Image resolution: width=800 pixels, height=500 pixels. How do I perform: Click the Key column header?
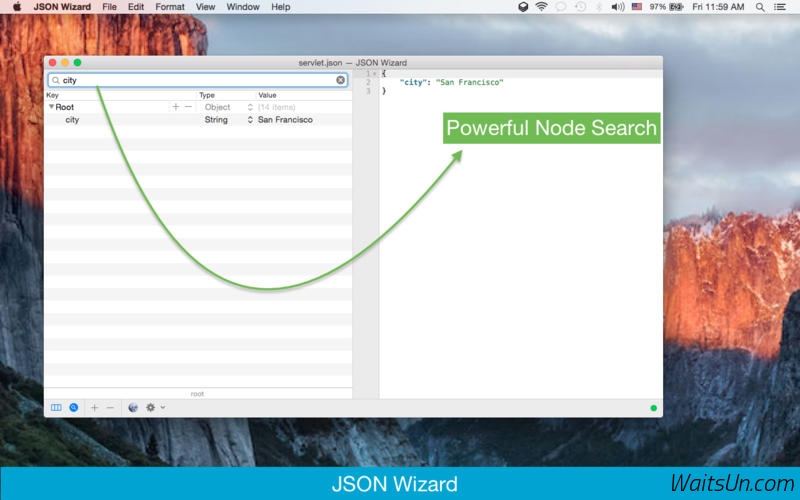(53, 95)
